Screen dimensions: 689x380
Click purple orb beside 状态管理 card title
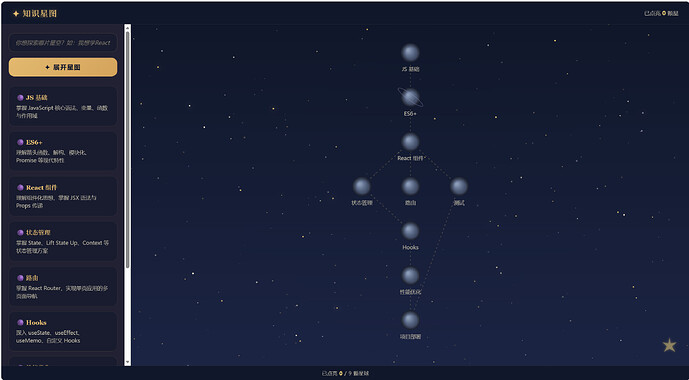click(20, 232)
